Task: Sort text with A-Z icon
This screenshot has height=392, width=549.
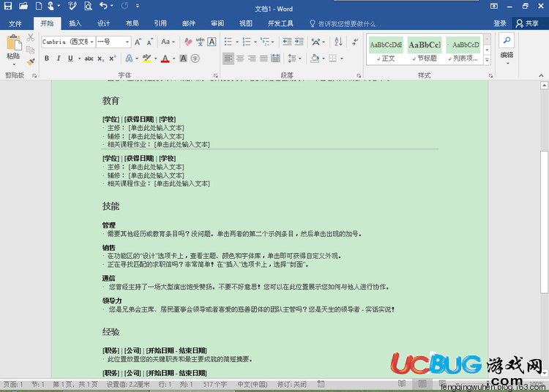Action: [x=338, y=42]
